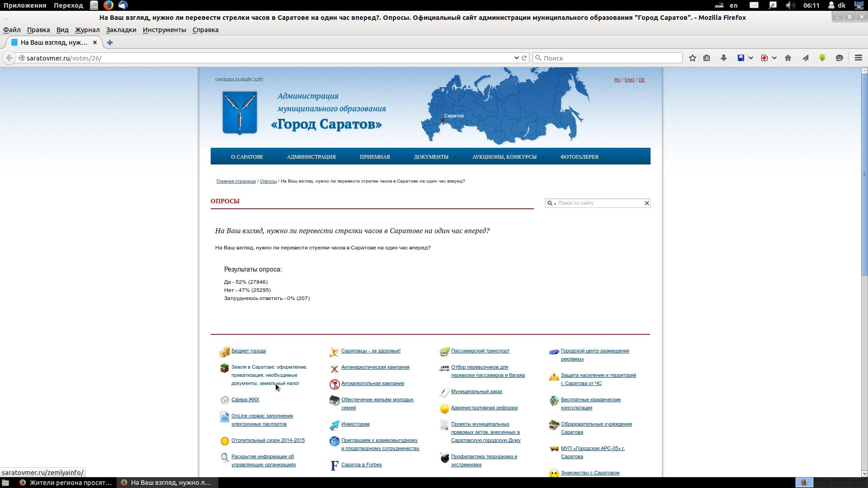Click the home icon in the toolbar
868x488 pixels.
tap(788, 58)
